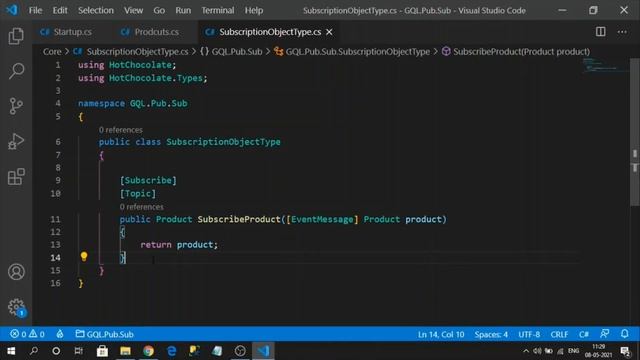Open Google Chrome from taskbar
Viewport: 640px width, 360px height.
click(x=149, y=351)
